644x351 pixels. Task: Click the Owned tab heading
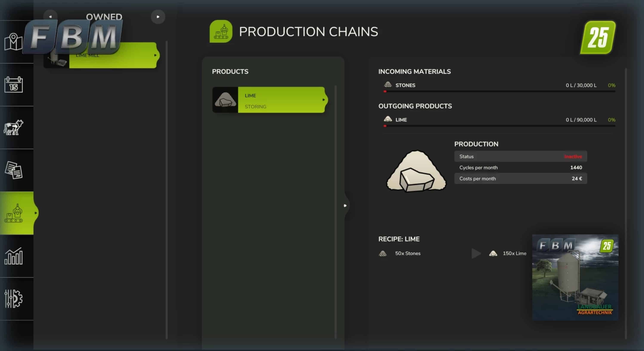point(104,17)
